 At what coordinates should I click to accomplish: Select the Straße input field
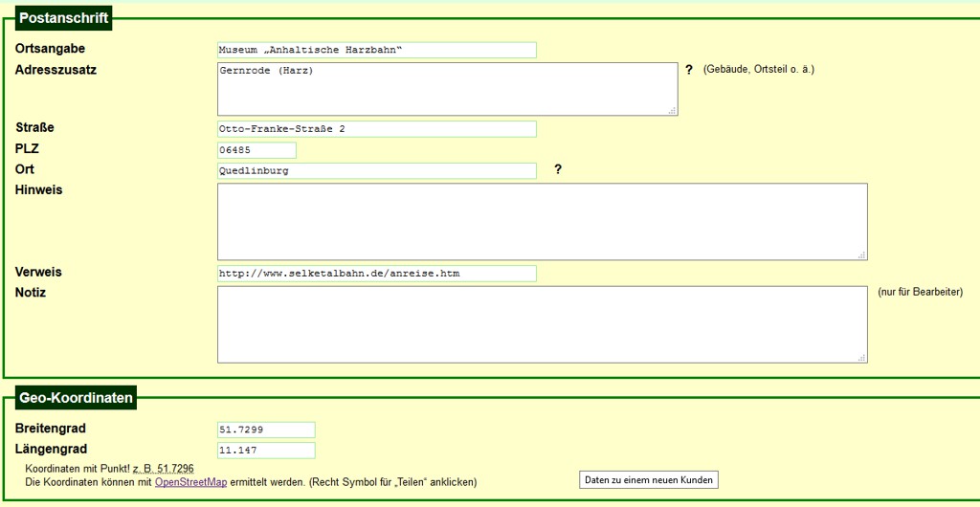coord(376,129)
